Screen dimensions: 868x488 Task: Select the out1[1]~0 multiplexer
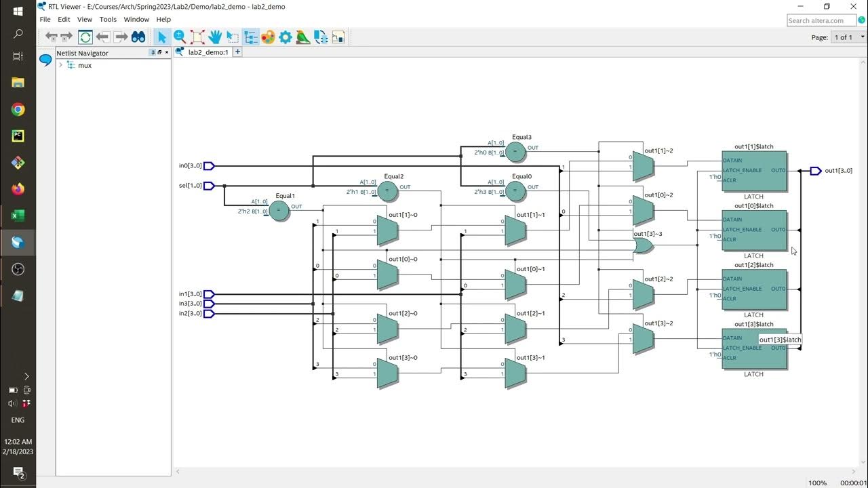click(387, 230)
